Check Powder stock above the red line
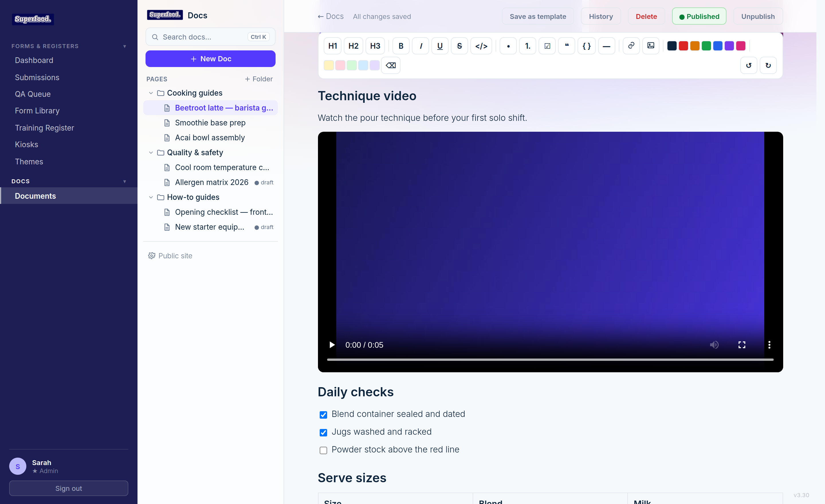The height and width of the screenshot is (504, 825). click(x=323, y=450)
